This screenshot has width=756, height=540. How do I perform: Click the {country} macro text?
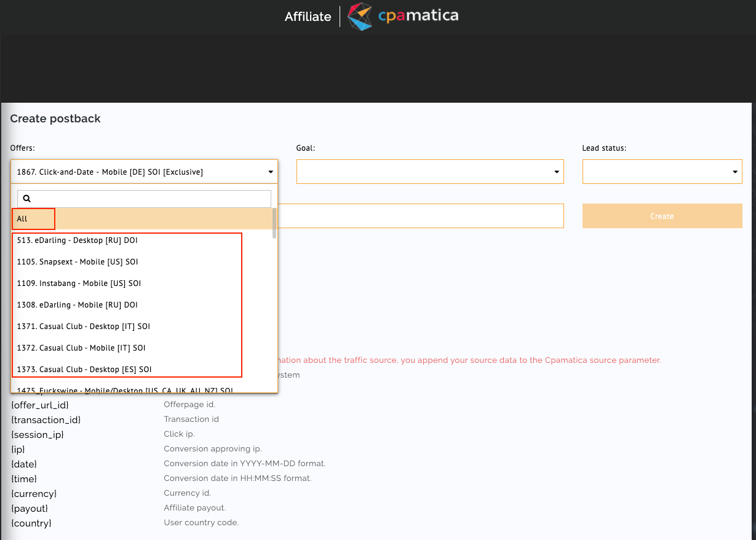coord(31,523)
